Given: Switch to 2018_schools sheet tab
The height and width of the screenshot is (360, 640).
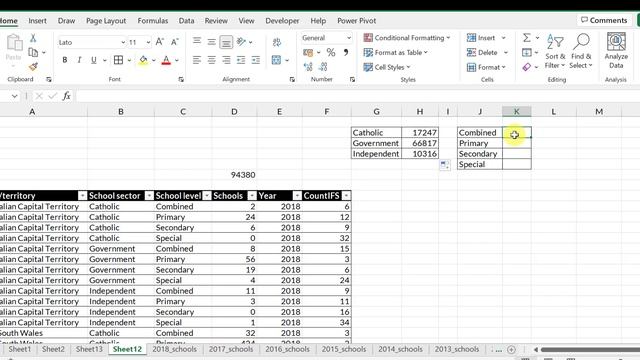Looking at the screenshot, I should click(x=174, y=349).
